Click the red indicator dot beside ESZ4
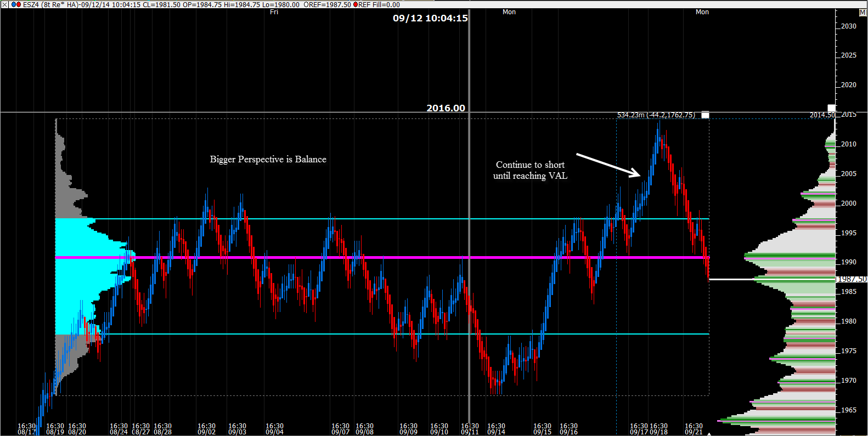The image size is (868, 436). coord(19,4)
